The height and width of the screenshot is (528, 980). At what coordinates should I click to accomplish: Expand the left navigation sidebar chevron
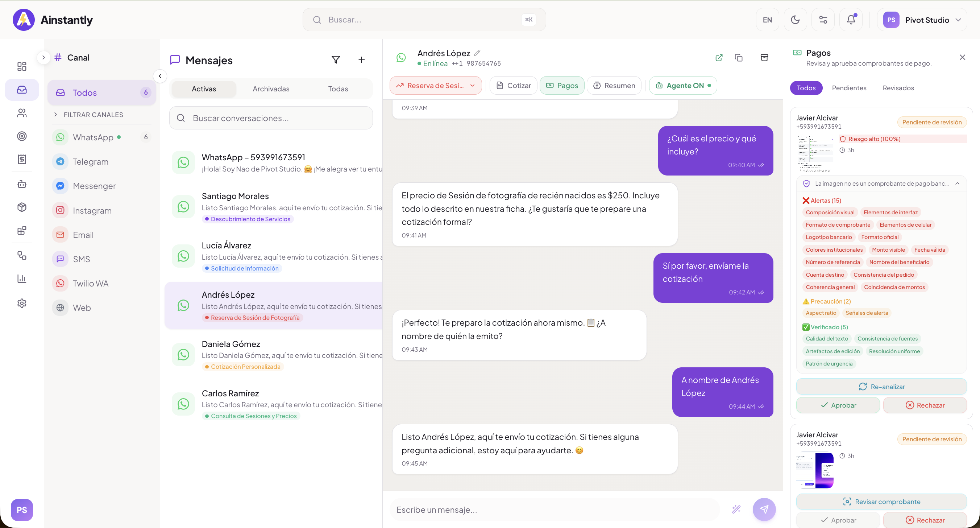coord(44,58)
